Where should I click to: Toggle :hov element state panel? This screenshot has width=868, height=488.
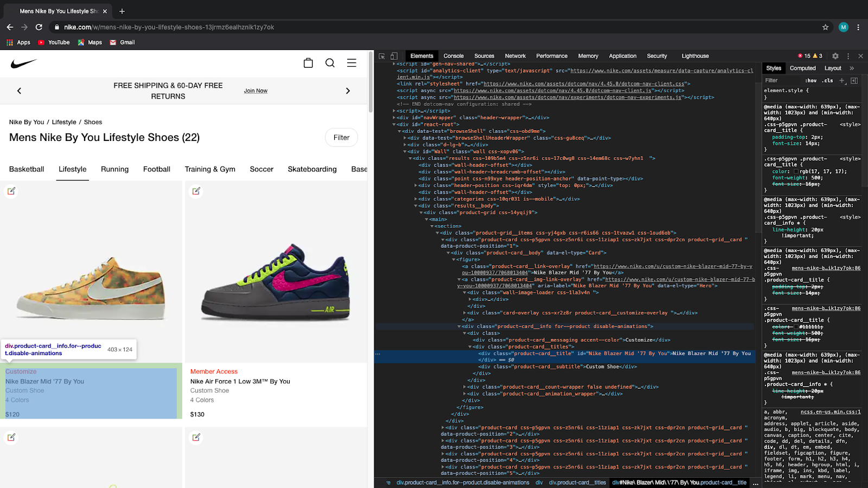point(811,80)
